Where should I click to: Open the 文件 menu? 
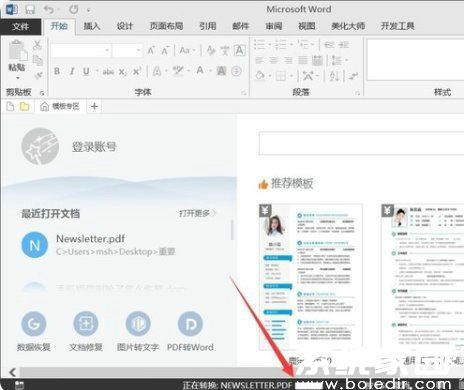click(x=21, y=26)
